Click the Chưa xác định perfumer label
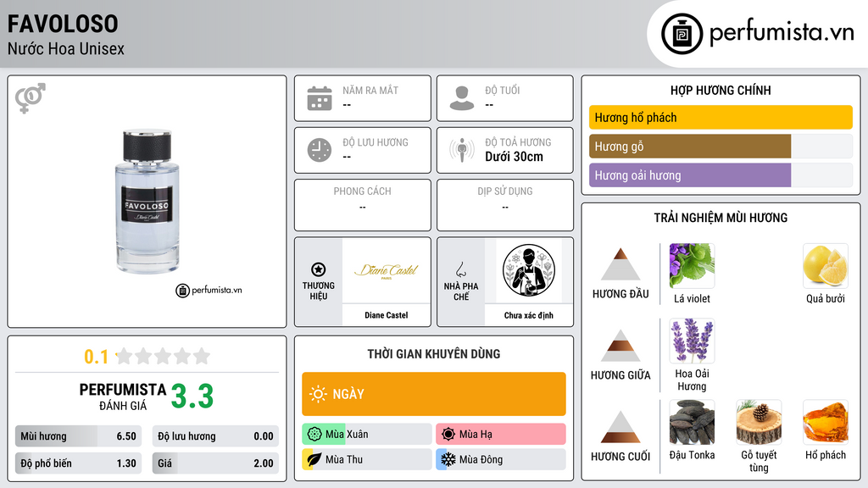 529,315
